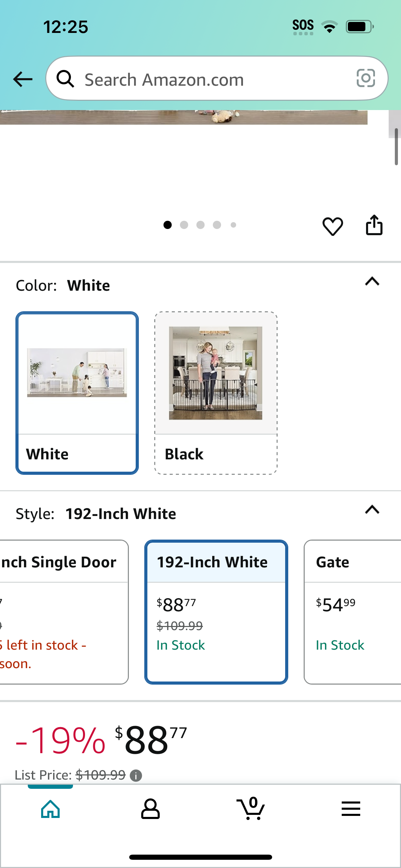Tap the back arrow icon
Viewport: 401px width, 868px height.
point(23,79)
